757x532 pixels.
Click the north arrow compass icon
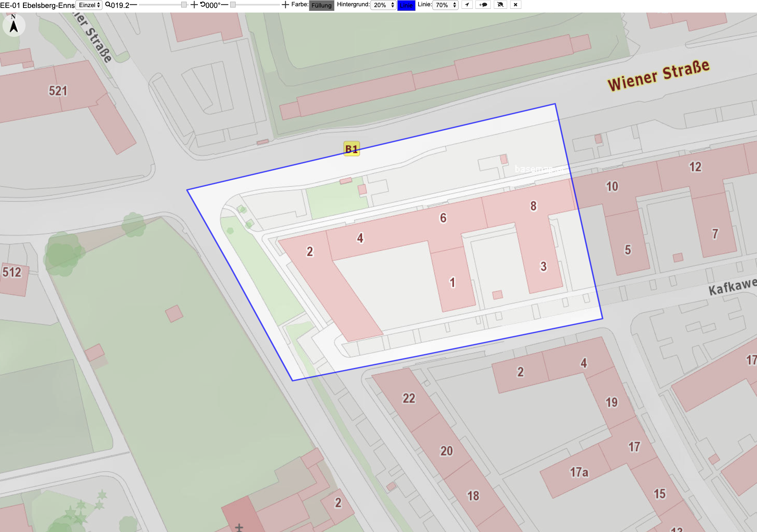(x=14, y=25)
